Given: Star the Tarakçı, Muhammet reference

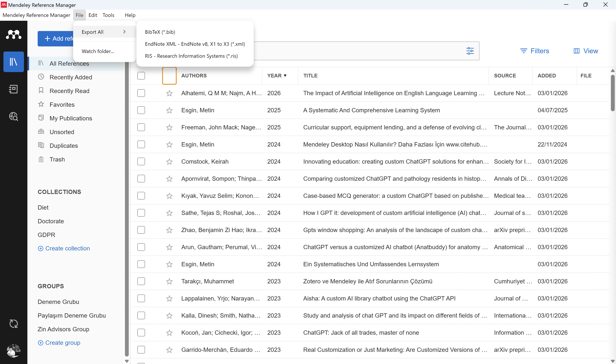Looking at the screenshot, I should click(169, 281).
